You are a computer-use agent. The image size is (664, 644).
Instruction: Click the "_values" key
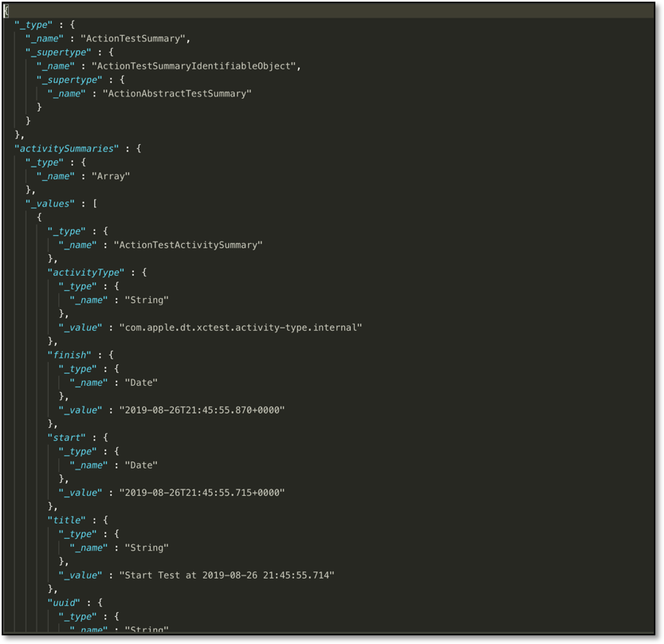click(50, 204)
